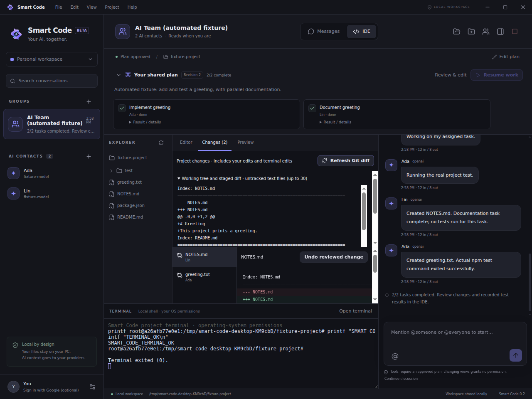Switch to the Preview tab

tap(246, 143)
